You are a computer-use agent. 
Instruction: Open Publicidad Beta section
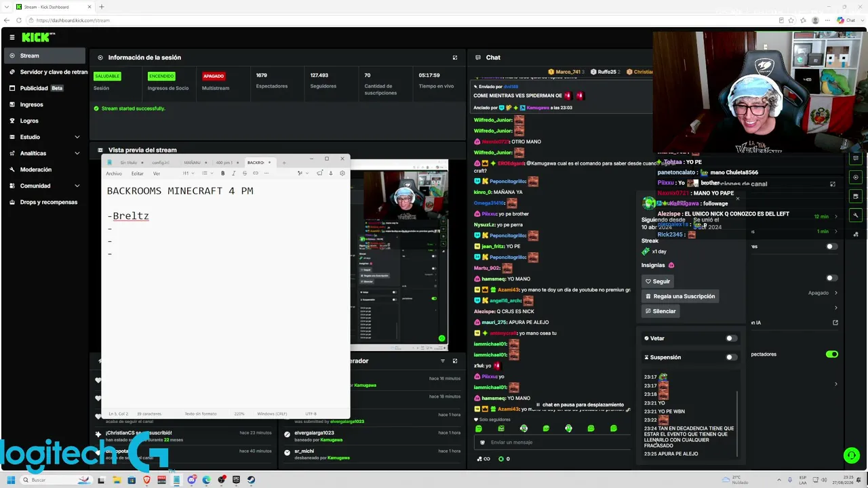point(43,88)
